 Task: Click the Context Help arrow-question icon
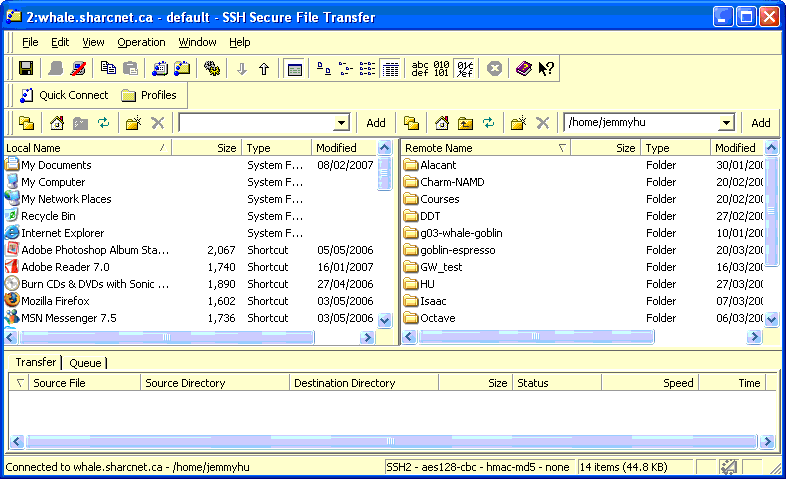[x=547, y=69]
